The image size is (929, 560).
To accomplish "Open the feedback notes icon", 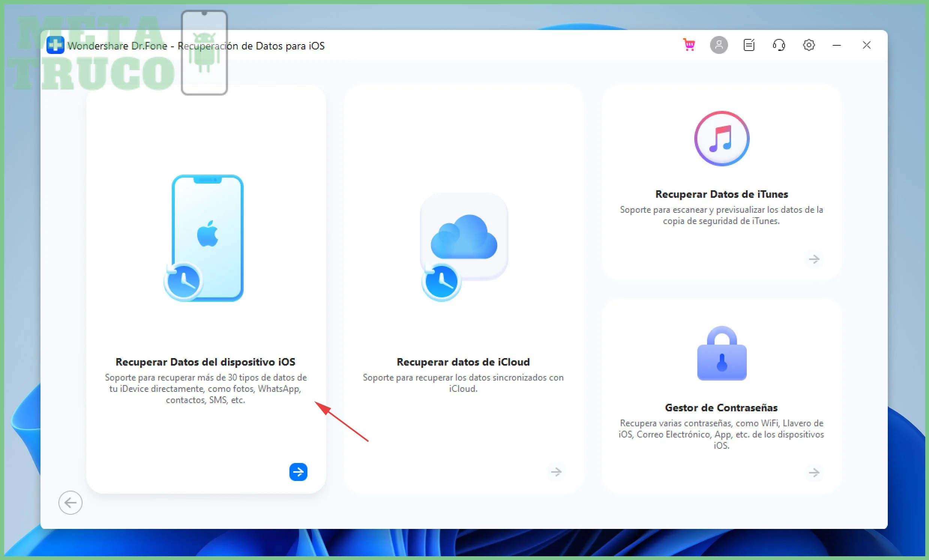I will coord(749,45).
